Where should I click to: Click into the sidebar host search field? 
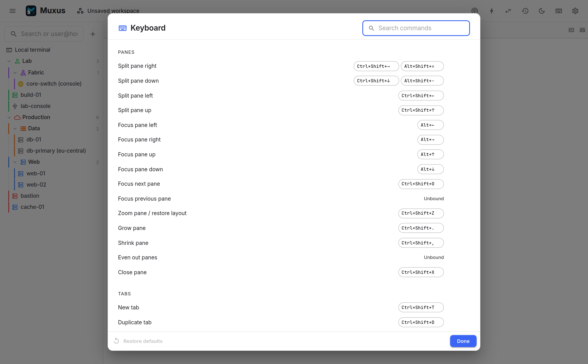pyautogui.click(x=44, y=34)
